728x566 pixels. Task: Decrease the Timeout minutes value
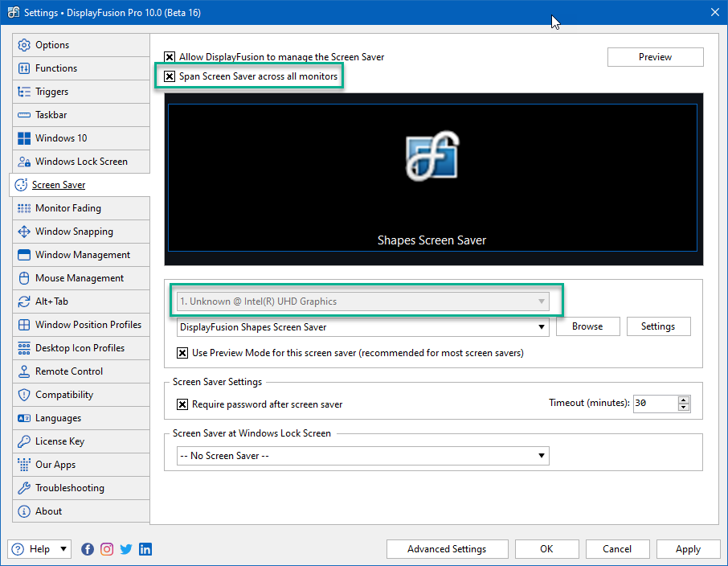684,408
